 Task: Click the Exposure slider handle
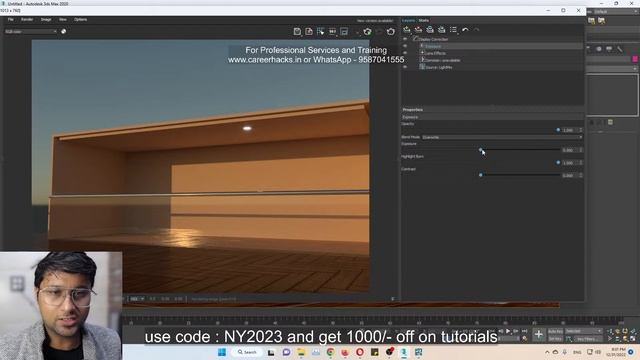481,150
